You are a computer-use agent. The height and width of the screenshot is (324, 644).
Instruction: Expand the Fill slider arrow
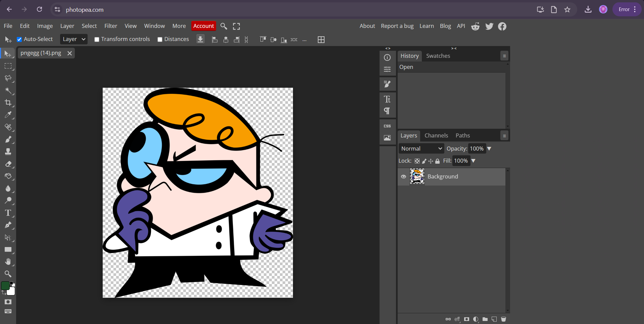click(474, 161)
